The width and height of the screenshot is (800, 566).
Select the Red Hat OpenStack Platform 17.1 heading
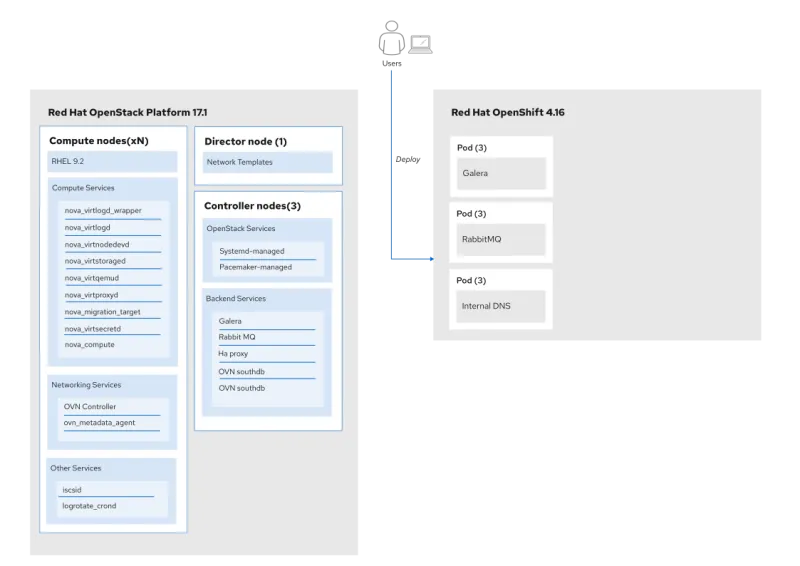tap(128, 112)
